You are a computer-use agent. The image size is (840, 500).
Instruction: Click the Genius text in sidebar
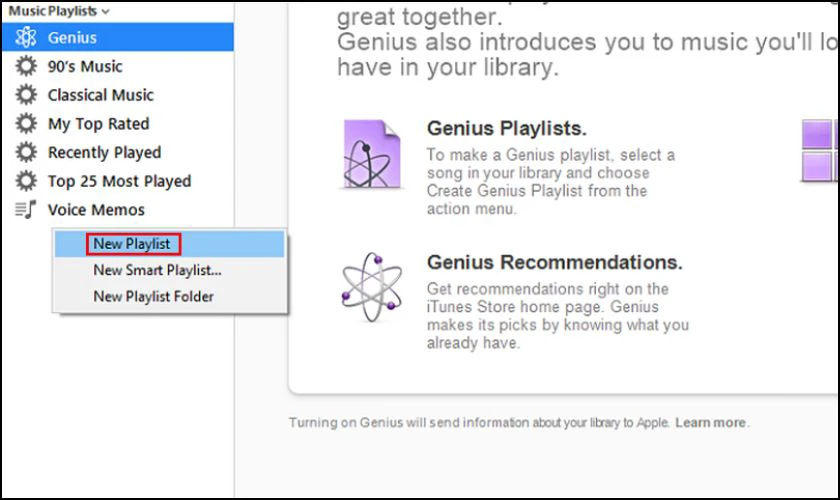click(72, 38)
